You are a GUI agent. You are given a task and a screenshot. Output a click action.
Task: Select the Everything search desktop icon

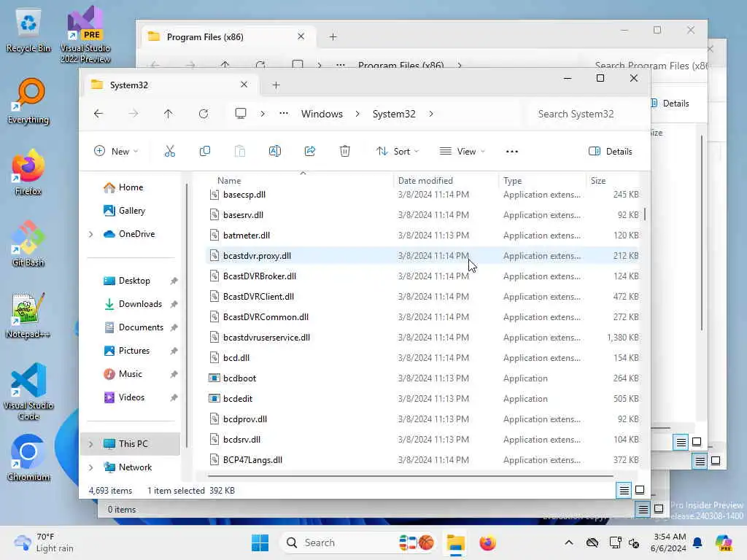(28, 101)
